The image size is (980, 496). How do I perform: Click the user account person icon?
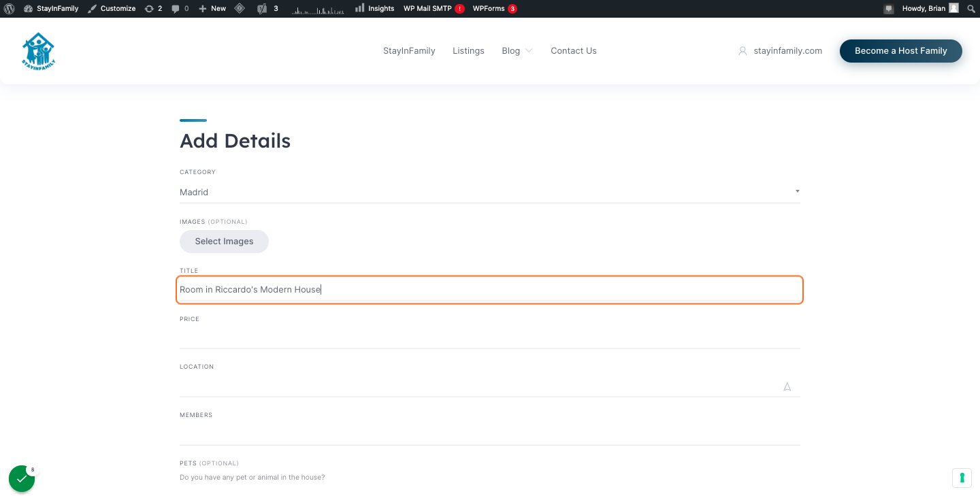[742, 51]
